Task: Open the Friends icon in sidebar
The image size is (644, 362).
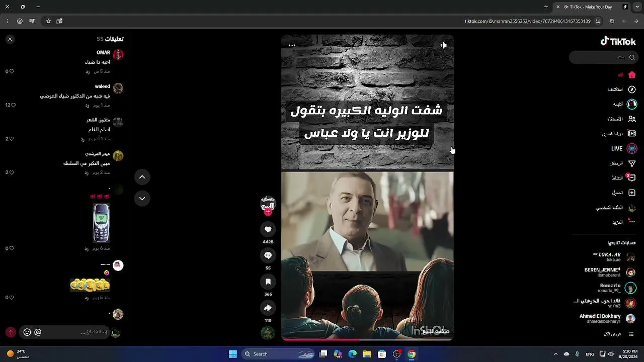Action: click(x=632, y=119)
